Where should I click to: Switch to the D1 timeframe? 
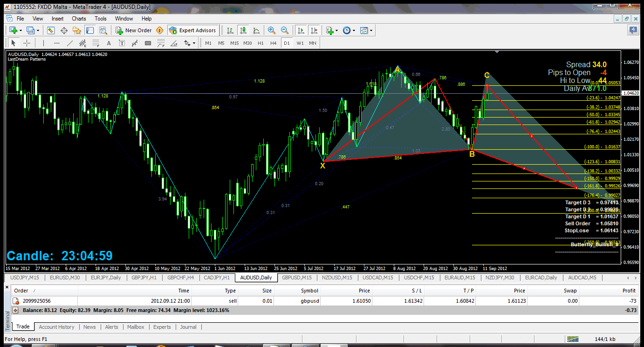tap(287, 43)
